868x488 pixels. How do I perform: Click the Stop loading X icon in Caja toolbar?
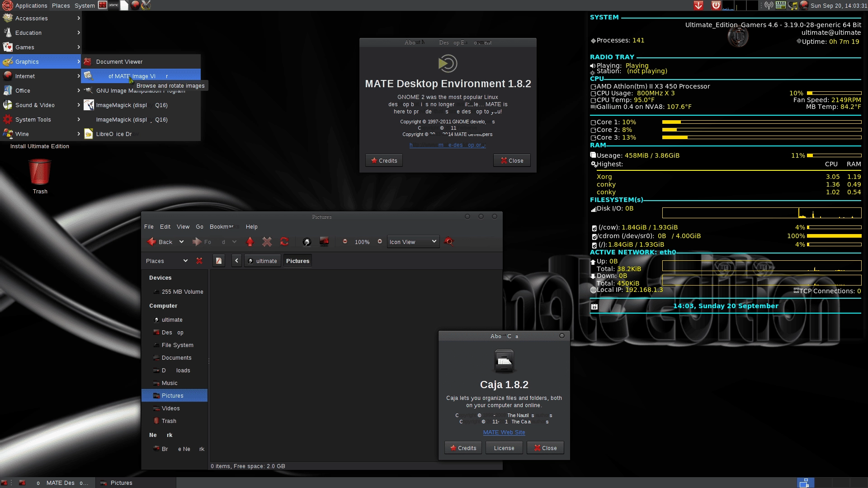click(x=267, y=242)
